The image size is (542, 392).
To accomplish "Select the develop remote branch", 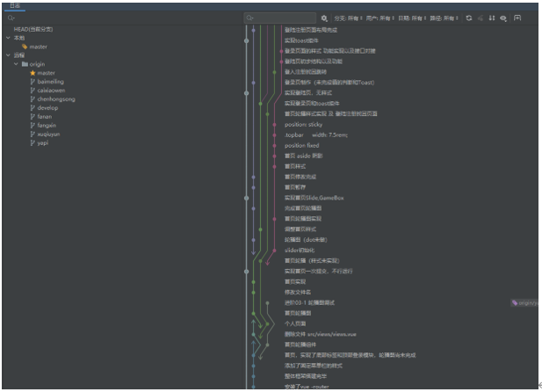I will click(47, 107).
